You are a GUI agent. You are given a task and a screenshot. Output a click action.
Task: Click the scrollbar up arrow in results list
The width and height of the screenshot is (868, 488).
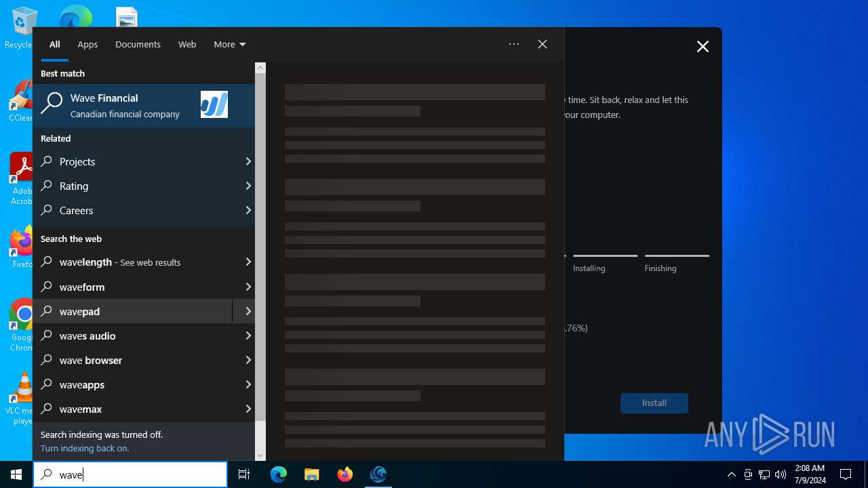coord(260,68)
